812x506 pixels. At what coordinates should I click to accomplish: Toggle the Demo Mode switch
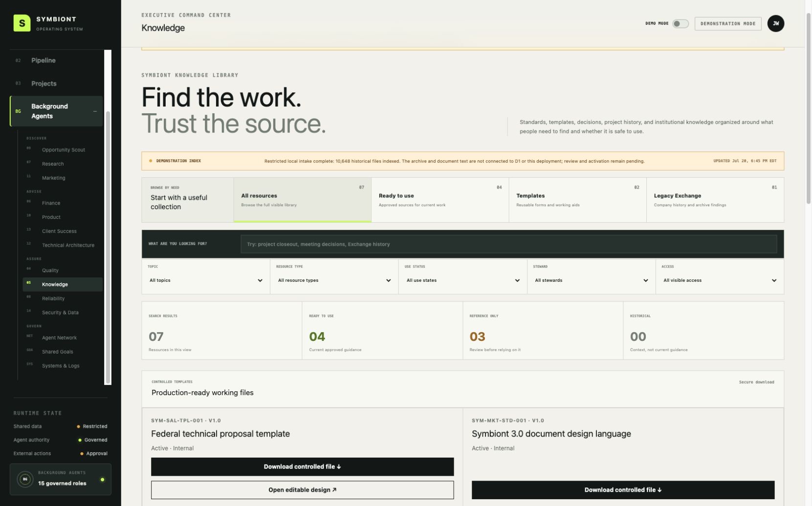click(x=680, y=23)
